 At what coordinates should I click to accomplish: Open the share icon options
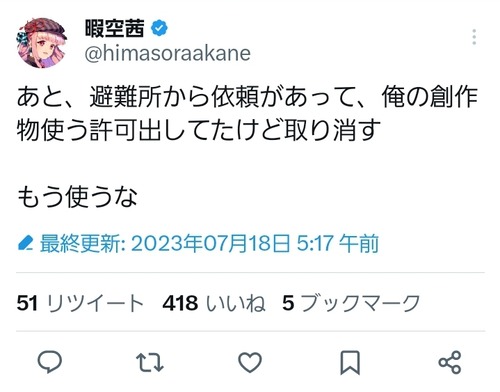coord(450,362)
